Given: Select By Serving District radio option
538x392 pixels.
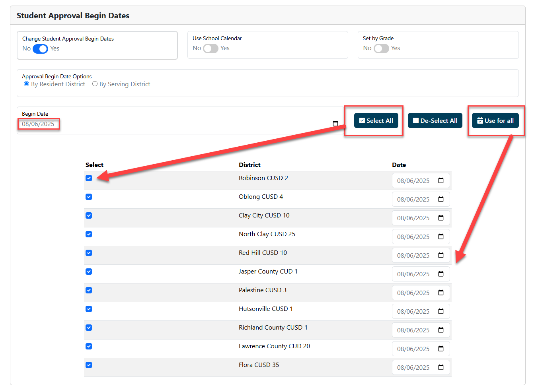Looking at the screenshot, I should [x=95, y=84].
